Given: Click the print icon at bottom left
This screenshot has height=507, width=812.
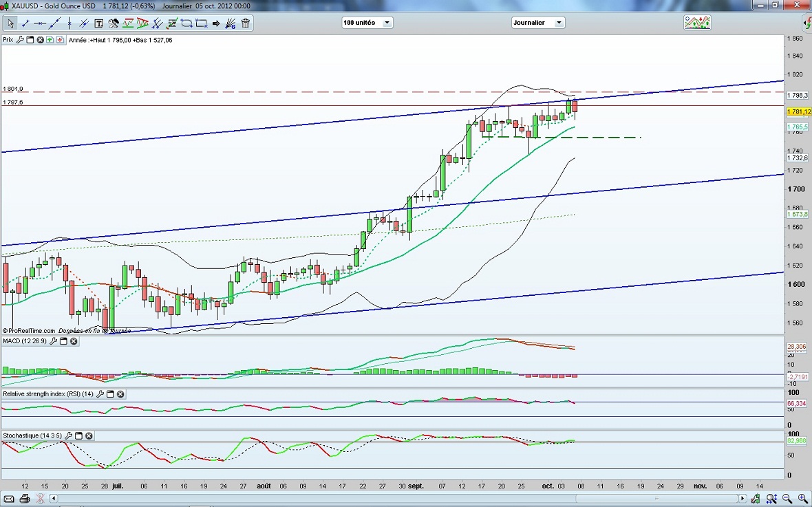Looking at the screenshot, I should [25, 498].
